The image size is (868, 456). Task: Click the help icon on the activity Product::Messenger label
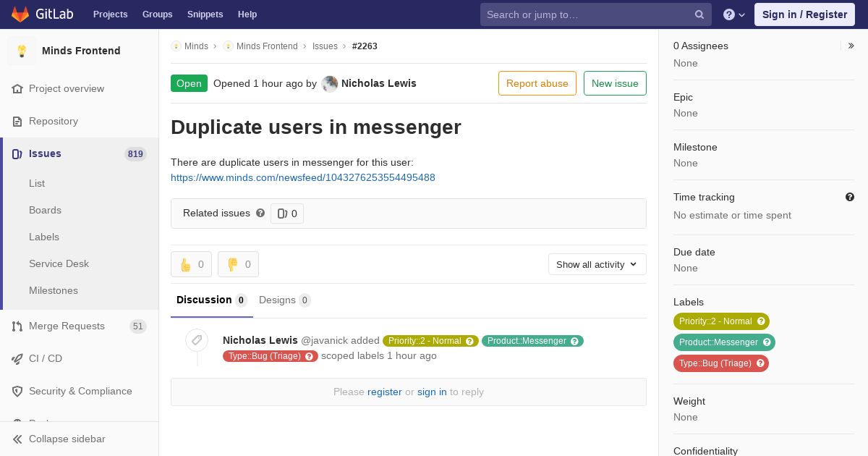click(574, 341)
